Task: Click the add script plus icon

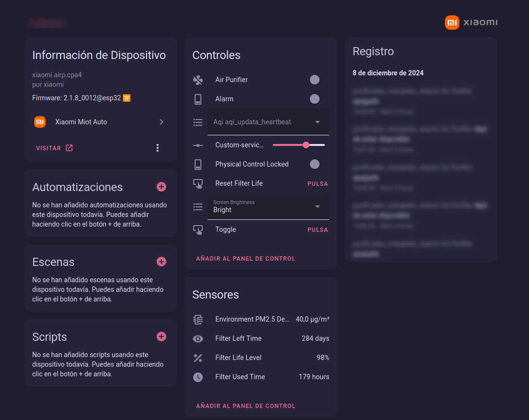Action: (x=161, y=336)
